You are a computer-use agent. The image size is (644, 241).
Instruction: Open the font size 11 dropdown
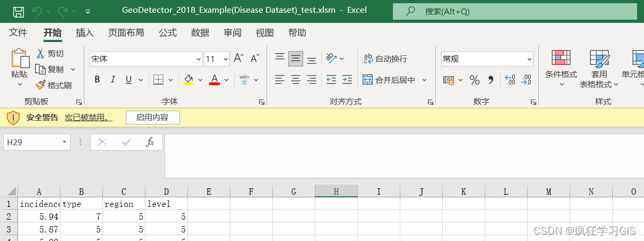pyautogui.click(x=226, y=59)
